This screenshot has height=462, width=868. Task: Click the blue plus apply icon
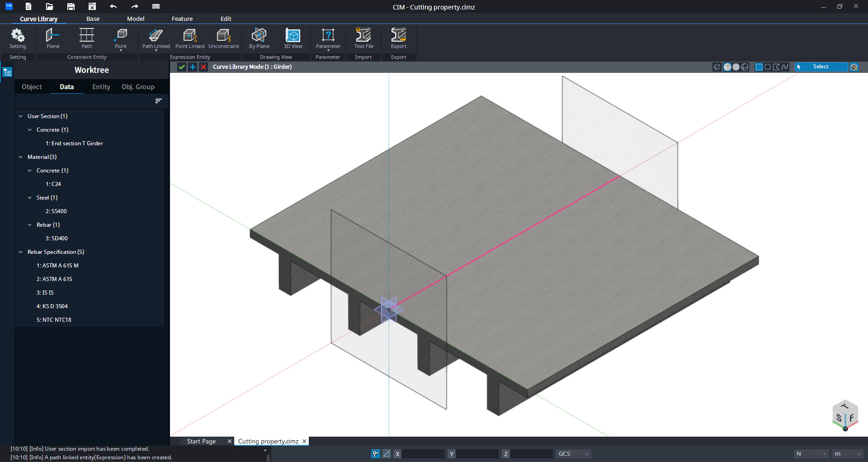[193, 67]
